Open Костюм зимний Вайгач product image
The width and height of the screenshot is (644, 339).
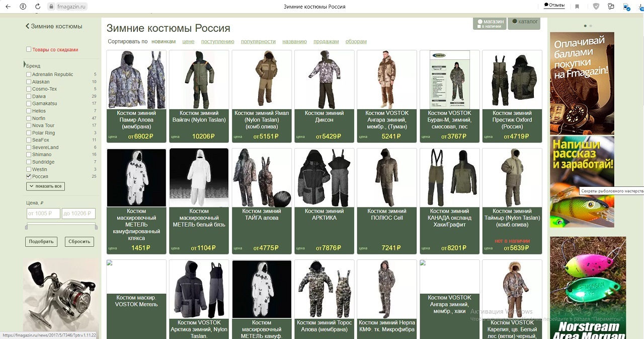(x=199, y=80)
